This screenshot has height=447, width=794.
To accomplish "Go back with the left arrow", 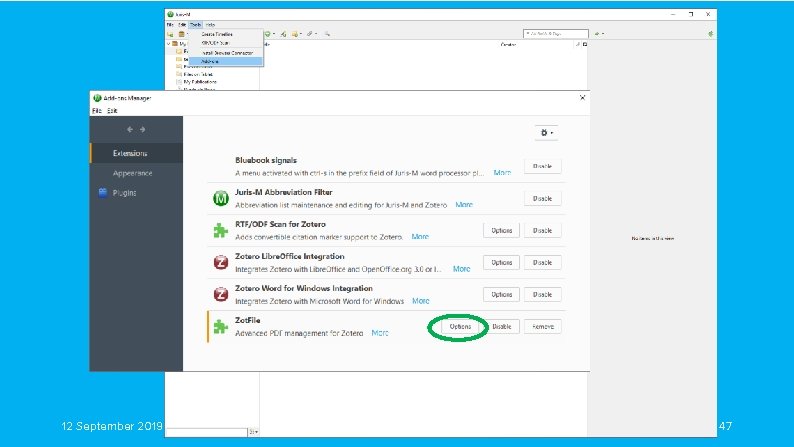I will [x=130, y=130].
